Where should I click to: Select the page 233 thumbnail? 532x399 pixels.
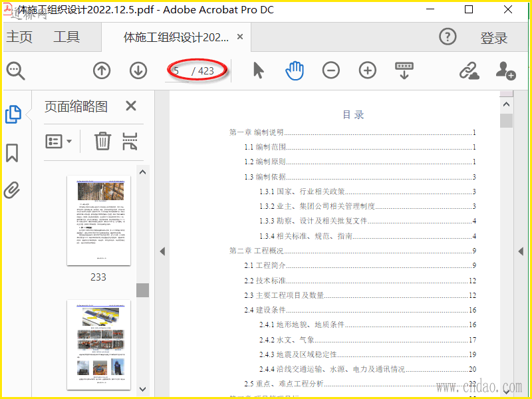tap(98, 221)
